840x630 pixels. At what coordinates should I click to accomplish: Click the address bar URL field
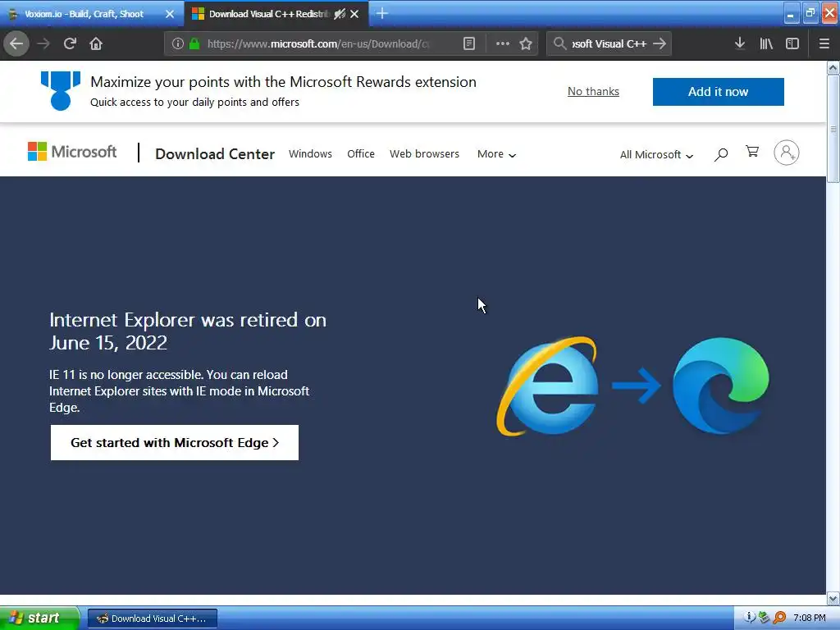pos(318,44)
